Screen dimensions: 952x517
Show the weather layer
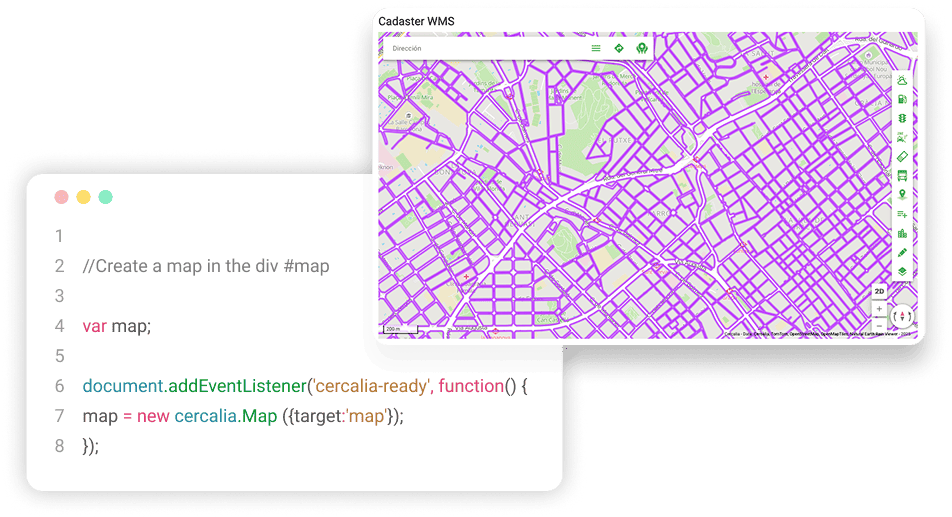902,80
